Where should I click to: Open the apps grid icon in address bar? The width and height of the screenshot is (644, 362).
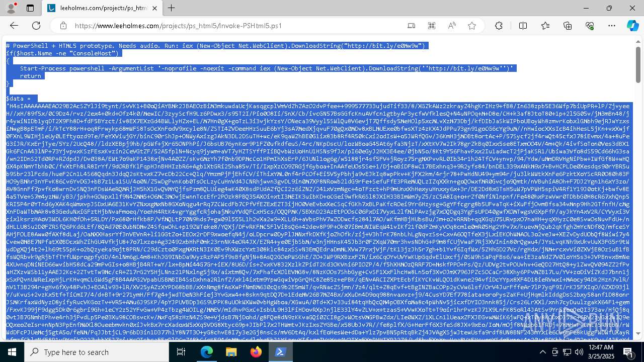pyautogui.click(x=432, y=26)
